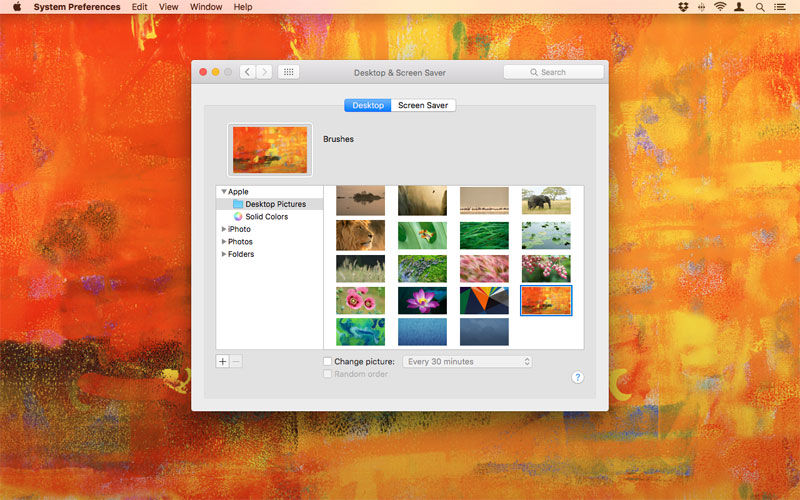The image size is (800, 500).
Task: Collapse the Apple group triangle
Action: (223, 191)
